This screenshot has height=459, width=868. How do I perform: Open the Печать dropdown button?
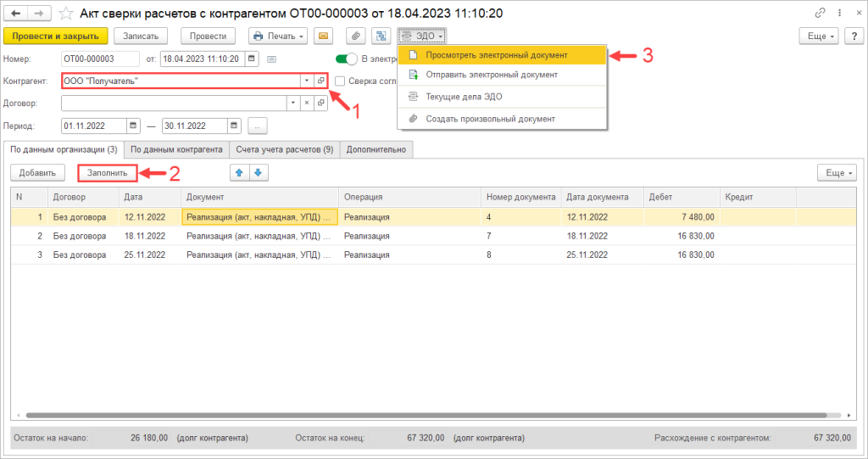[x=278, y=36]
